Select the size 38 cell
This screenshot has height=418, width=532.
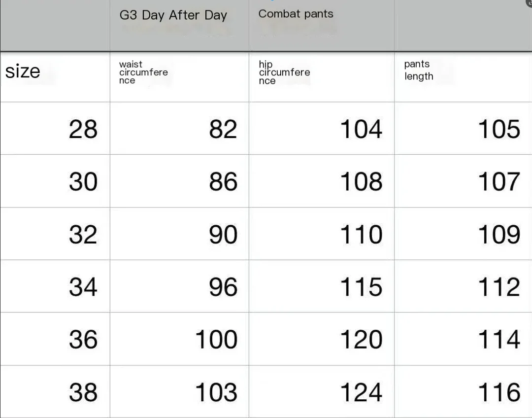55,392
